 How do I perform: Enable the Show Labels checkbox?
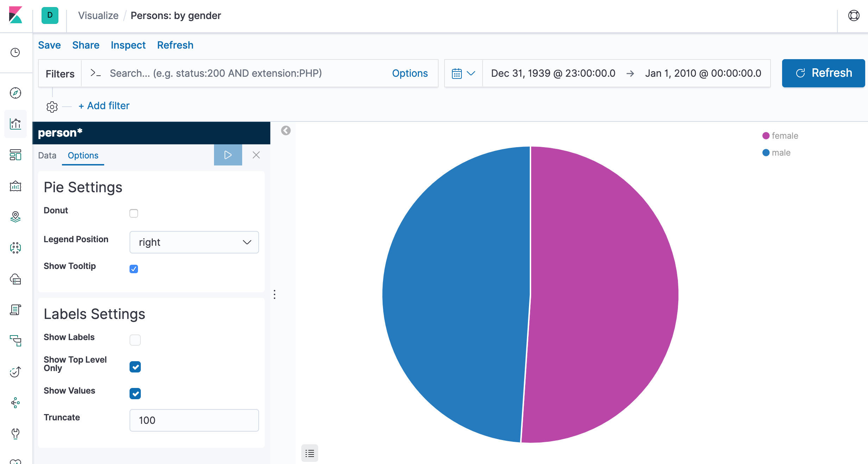pos(135,340)
